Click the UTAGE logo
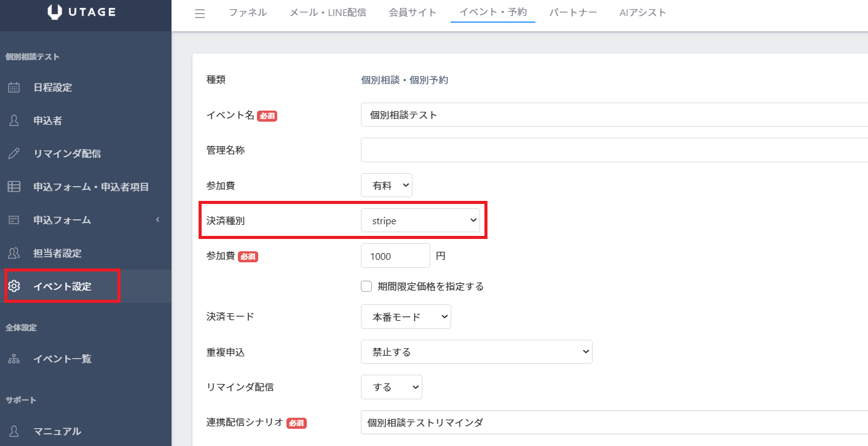This screenshot has width=868, height=446. coord(81,12)
